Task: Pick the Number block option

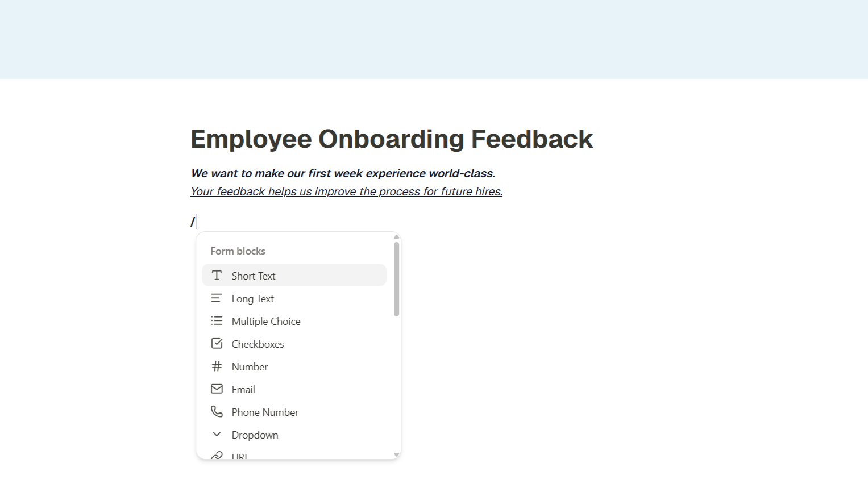Action: coord(250,367)
